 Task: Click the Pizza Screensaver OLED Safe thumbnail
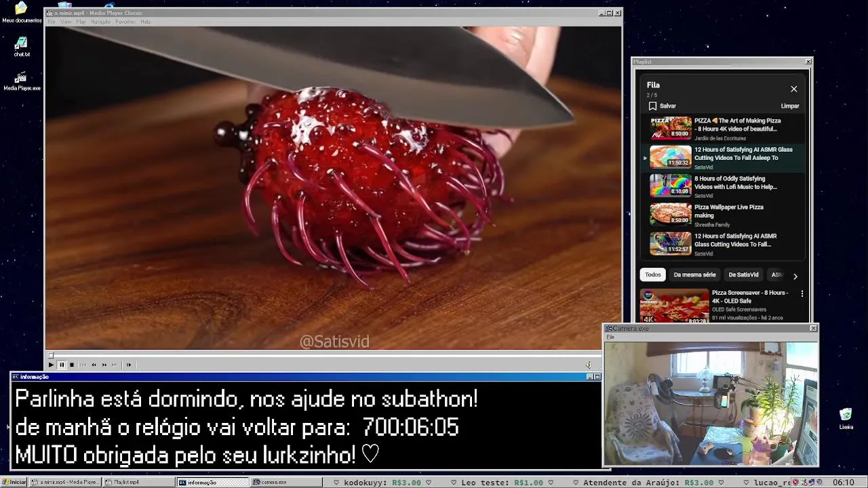click(x=674, y=306)
